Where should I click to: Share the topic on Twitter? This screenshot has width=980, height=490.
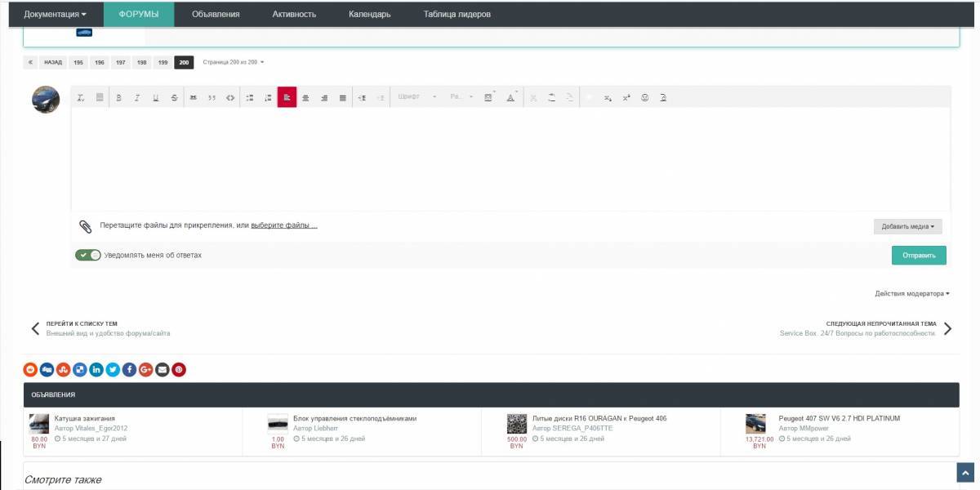pyautogui.click(x=113, y=370)
